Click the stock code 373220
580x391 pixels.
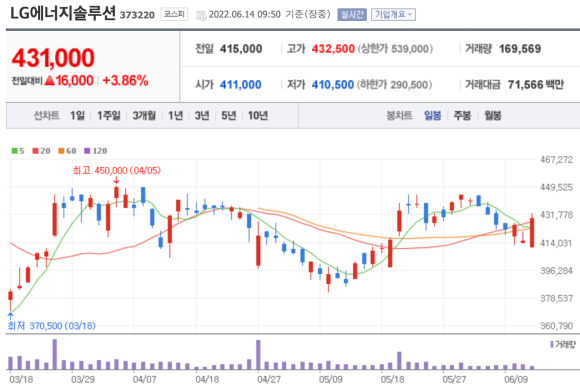137,15
